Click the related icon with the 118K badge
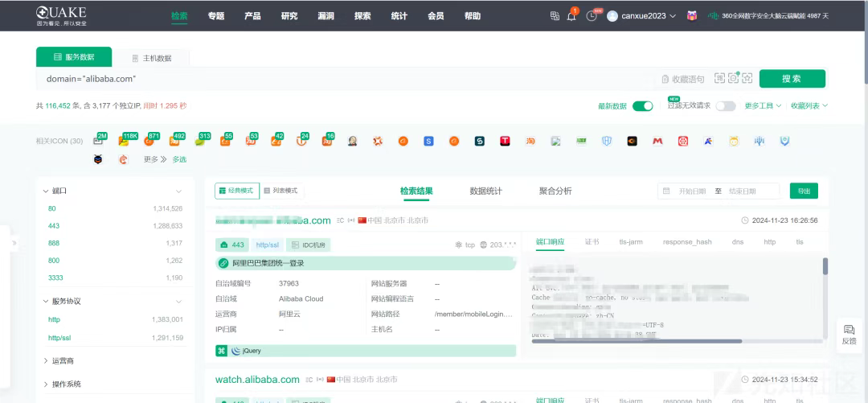This screenshot has height=403, width=868. point(124,142)
